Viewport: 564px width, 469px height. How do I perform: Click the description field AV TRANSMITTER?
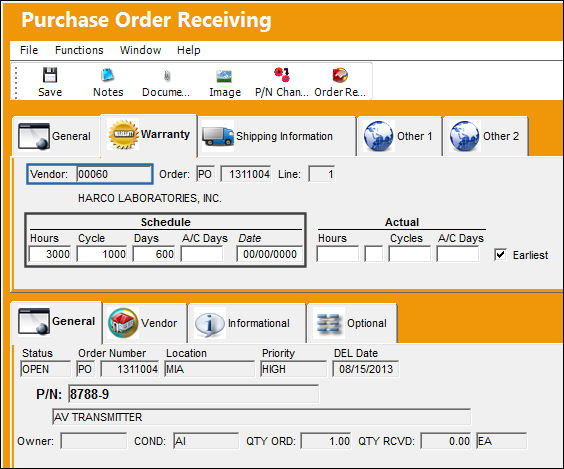click(x=261, y=417)
